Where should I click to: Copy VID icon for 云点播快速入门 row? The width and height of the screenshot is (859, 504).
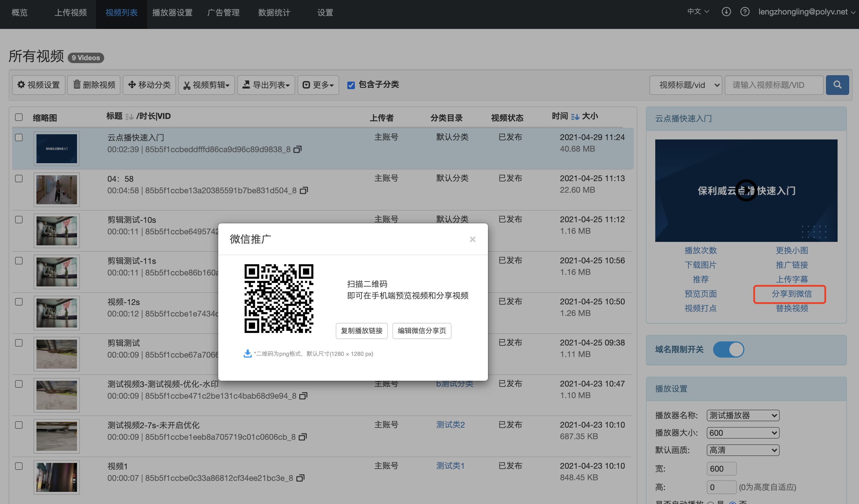point(298,149)
